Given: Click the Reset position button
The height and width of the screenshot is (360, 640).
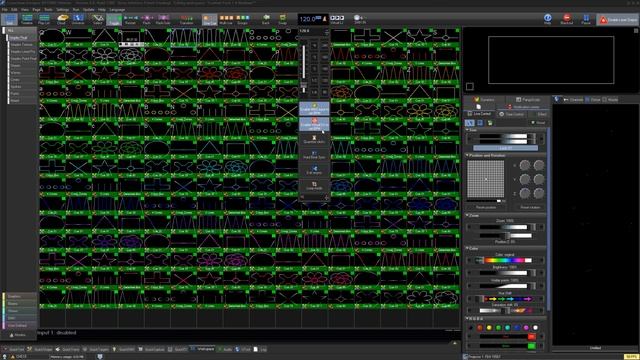Looking at the screenshot, I should (x=486, y=207).
